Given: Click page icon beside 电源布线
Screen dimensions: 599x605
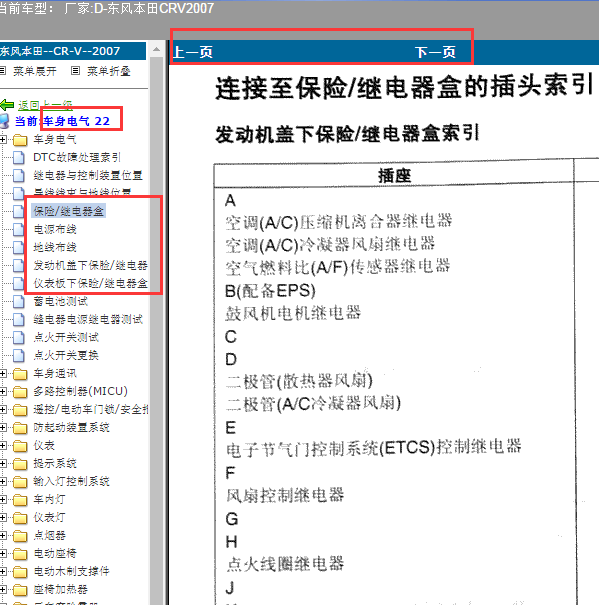Looking at the screenshot, I should (19, 230).
